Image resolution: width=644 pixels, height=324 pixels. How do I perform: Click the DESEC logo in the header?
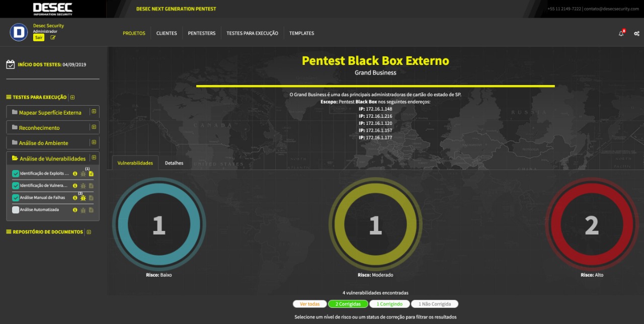[x=53, y=9]
